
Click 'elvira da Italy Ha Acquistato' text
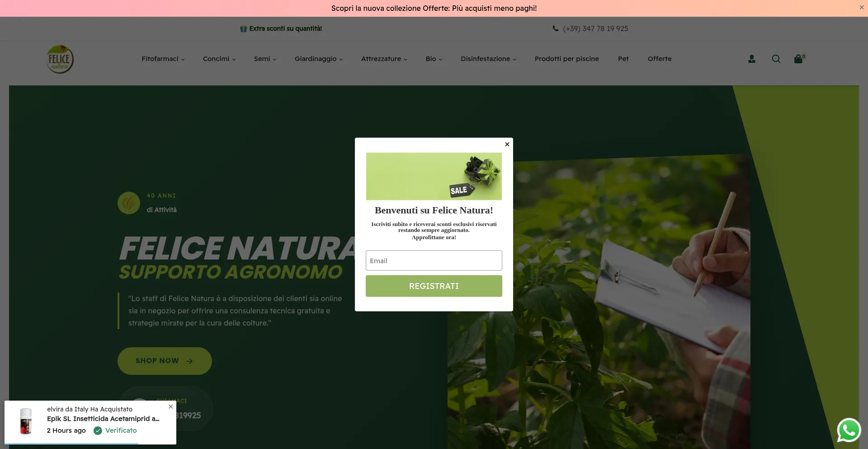(90, 409)
